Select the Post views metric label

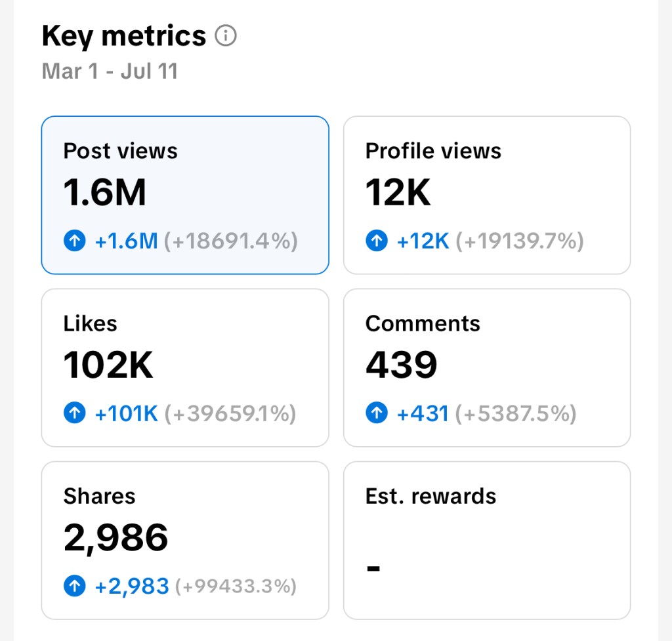[x=120, y=151]
